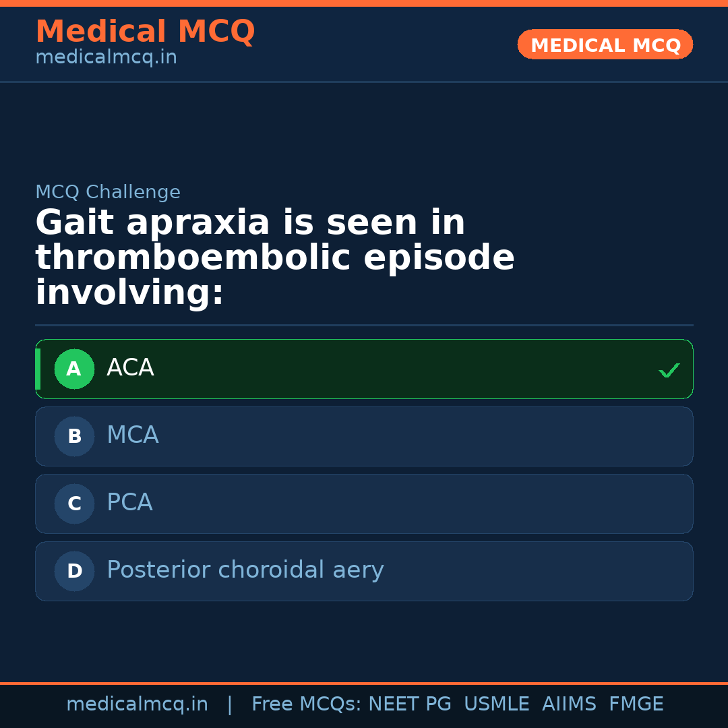Image resolution: width=728 pixels, height=728 pixels.
Task: Click the Free MCQs footer text
Action: point(306,704)
